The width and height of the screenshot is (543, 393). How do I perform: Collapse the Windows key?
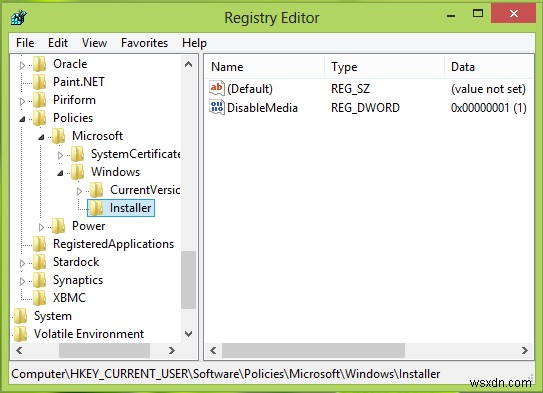[x=61, y=173]
